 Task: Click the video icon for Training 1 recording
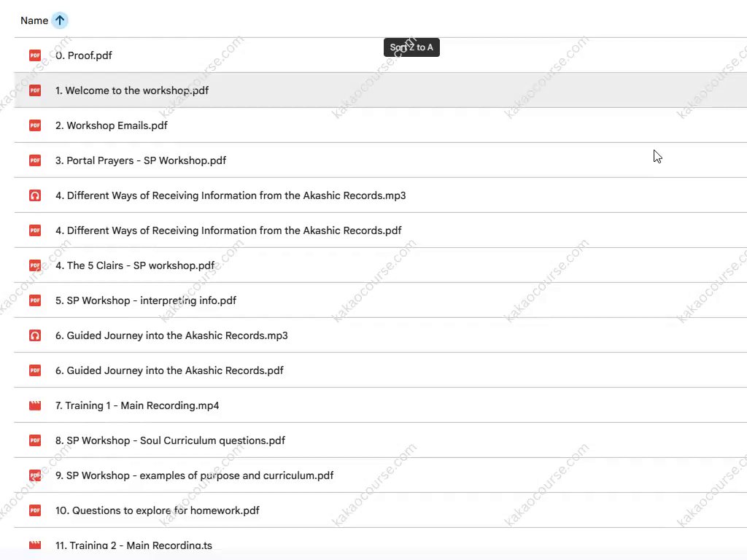35,405
